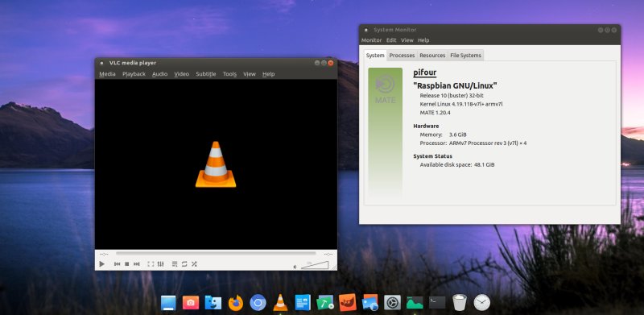Click the VLC cone logo in video area
Screen dimensions: 644x315
[216, 164]
